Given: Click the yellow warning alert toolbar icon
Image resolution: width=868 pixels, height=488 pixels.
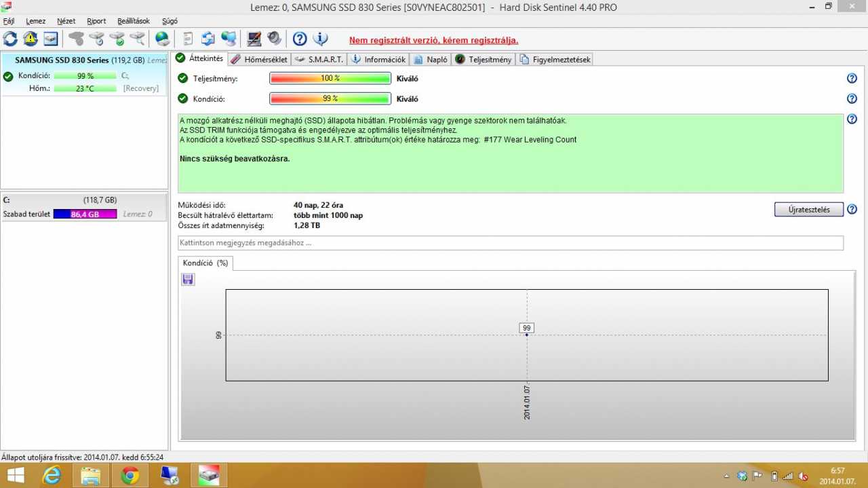Looking at the screenshot, I should pos(31,39).
